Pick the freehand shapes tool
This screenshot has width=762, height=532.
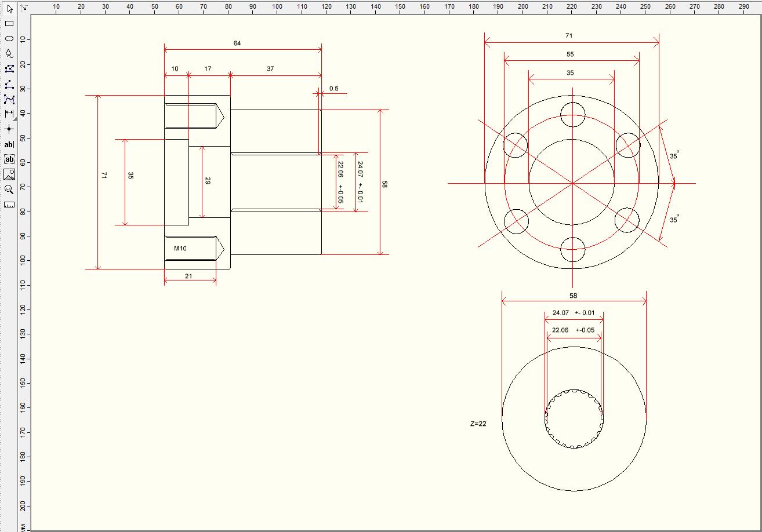pyautogui.click(x=9, y=54)
